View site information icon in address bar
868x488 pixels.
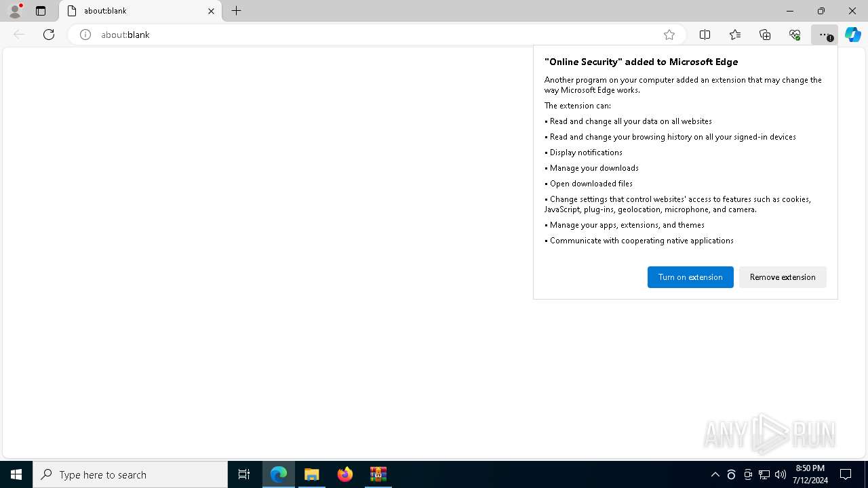(85, 35)
